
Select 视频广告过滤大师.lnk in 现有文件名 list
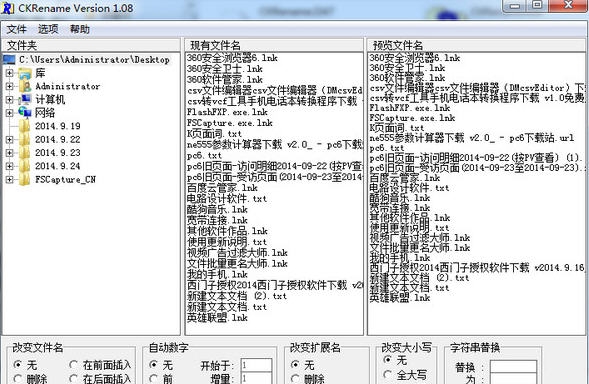237,252
